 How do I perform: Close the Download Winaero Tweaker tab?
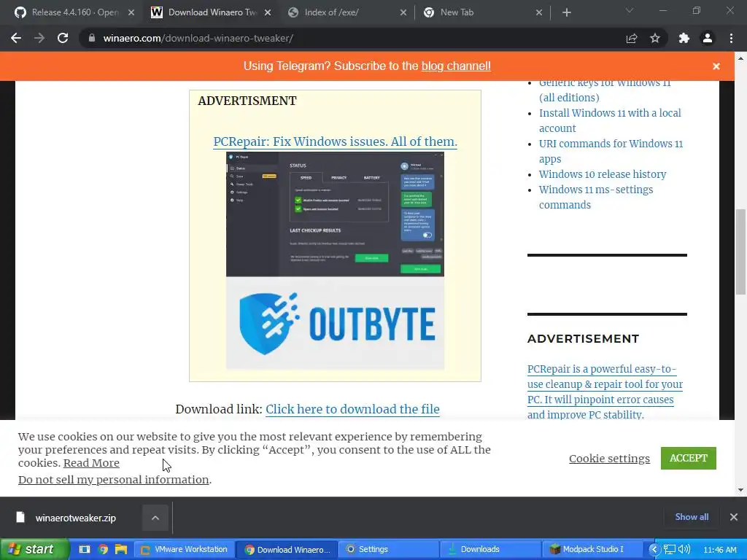tap(268, 12)
